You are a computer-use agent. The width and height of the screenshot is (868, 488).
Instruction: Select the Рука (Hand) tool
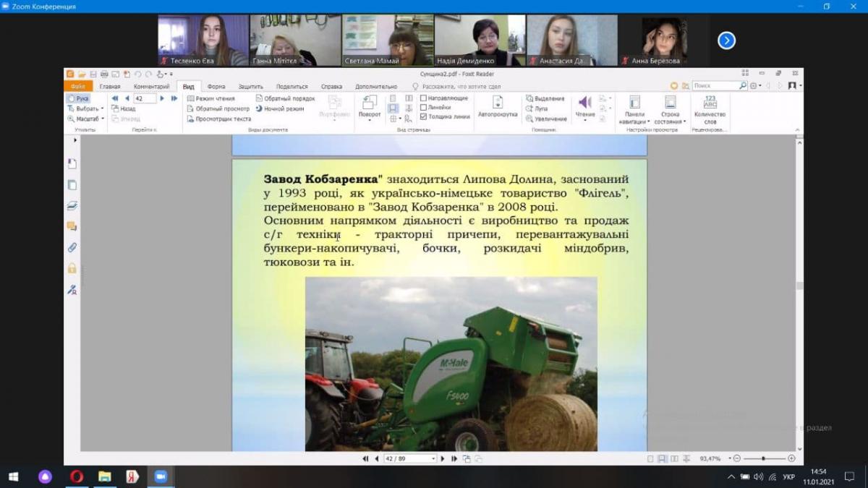pyautogui.click(x=78, y=98)
